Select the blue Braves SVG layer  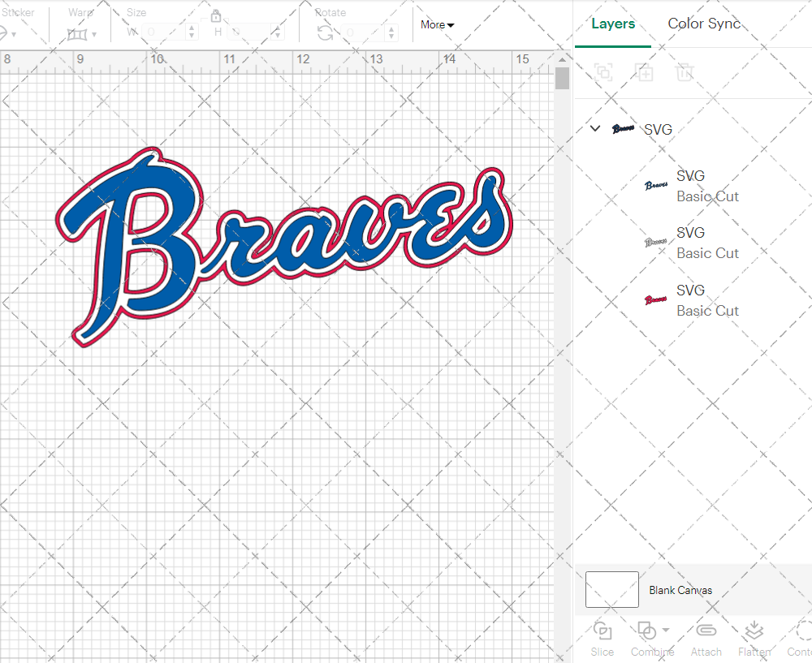click(691, 186)
